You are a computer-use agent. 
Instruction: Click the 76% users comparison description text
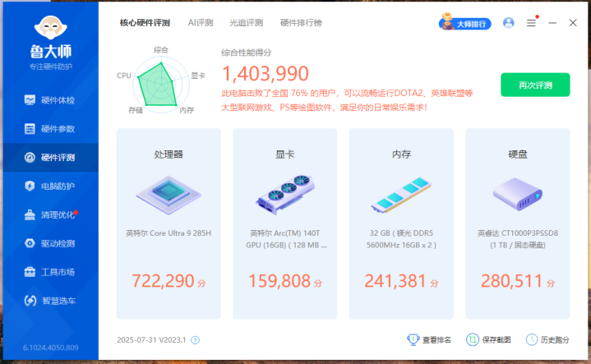347,100
